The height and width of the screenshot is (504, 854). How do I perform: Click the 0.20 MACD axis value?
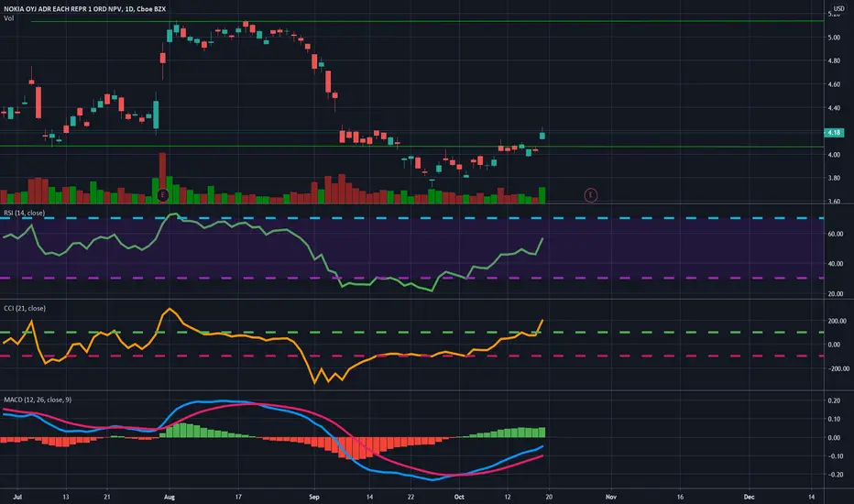click(834, 400)
